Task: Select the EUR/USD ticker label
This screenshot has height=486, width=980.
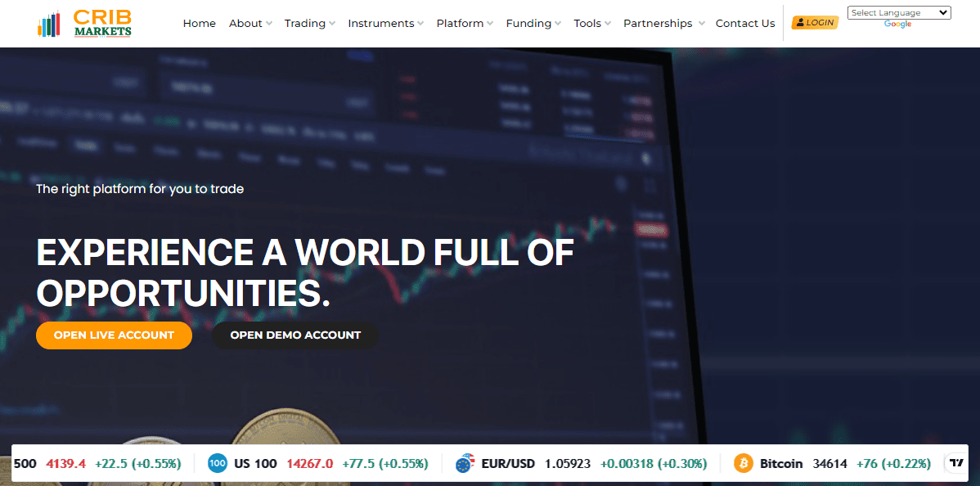Action: [508, 463]
